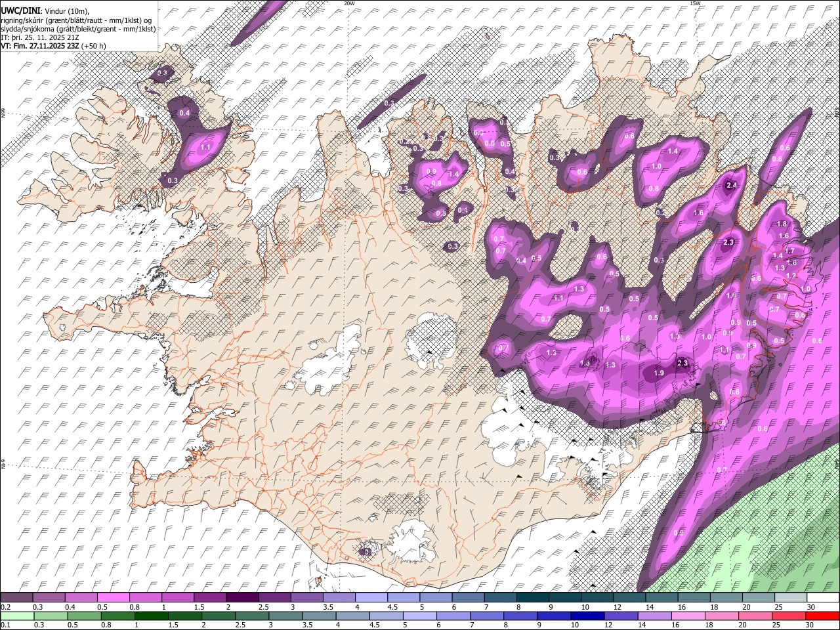The image size is (840, 630).
Task: Select the 14–16 light violet swatch, lower row
Action: coord(655,616)
